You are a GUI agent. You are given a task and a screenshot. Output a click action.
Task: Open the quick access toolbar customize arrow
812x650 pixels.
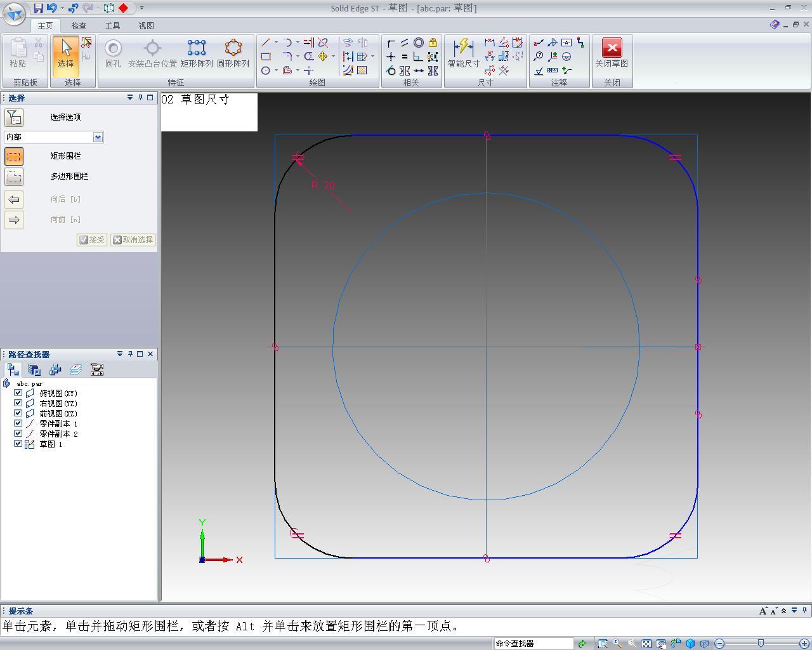coord(141,8)
